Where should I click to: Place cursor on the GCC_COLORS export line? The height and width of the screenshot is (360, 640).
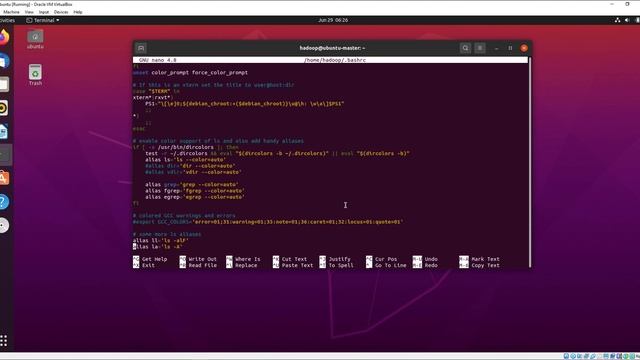click(x=268, y=222)
